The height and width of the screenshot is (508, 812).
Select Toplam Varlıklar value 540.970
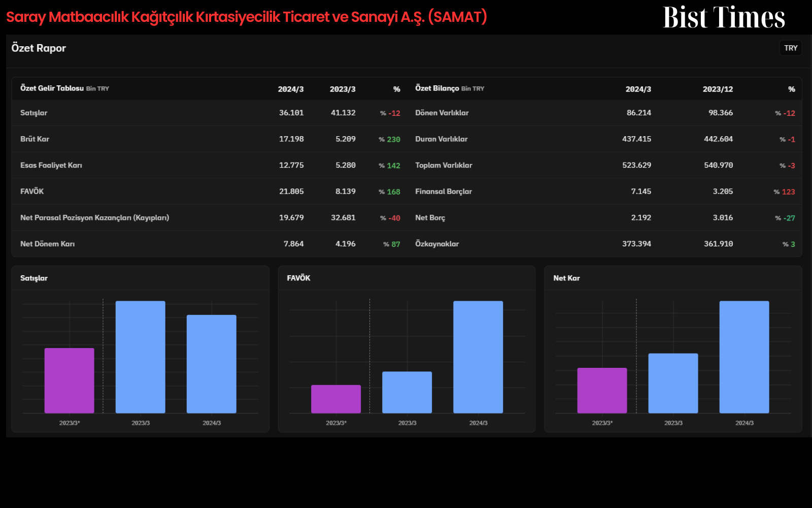click(718, 165)
